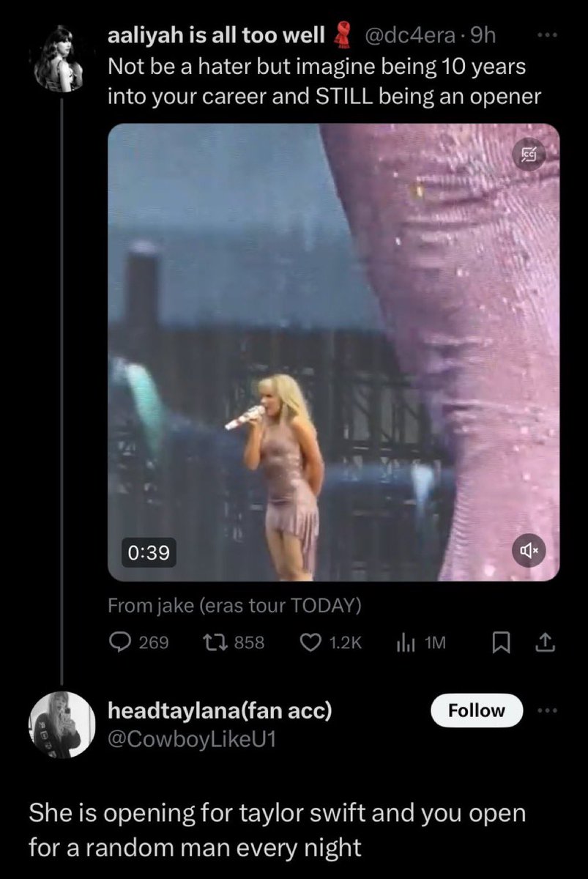The height and width of the screenshot is (879, 588).
Task: Open reply comments on aaliyah's tweet
Action: click(138, 642)
